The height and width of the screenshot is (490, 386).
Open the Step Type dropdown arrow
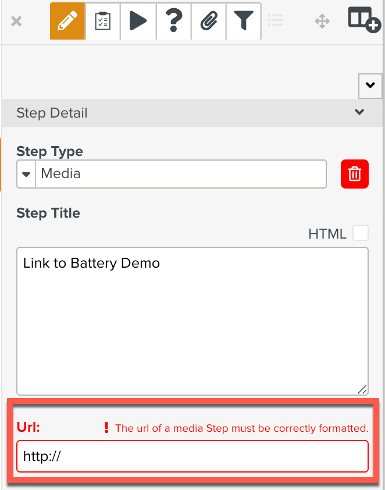26,174
